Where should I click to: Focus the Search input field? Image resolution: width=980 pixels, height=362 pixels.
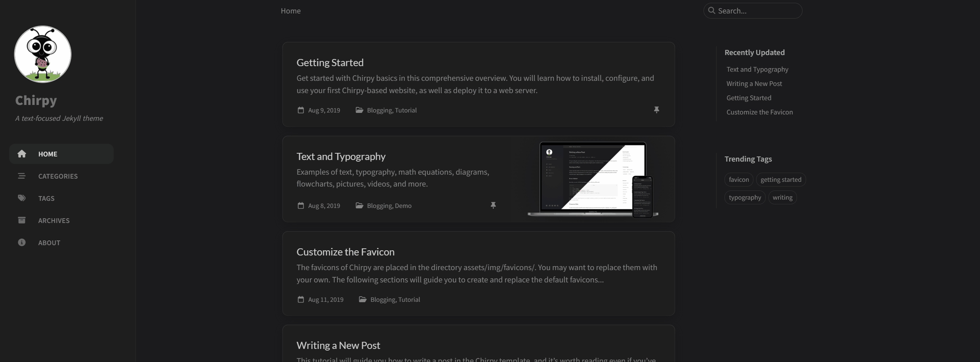pyautogui.click(x=757, y=11)
